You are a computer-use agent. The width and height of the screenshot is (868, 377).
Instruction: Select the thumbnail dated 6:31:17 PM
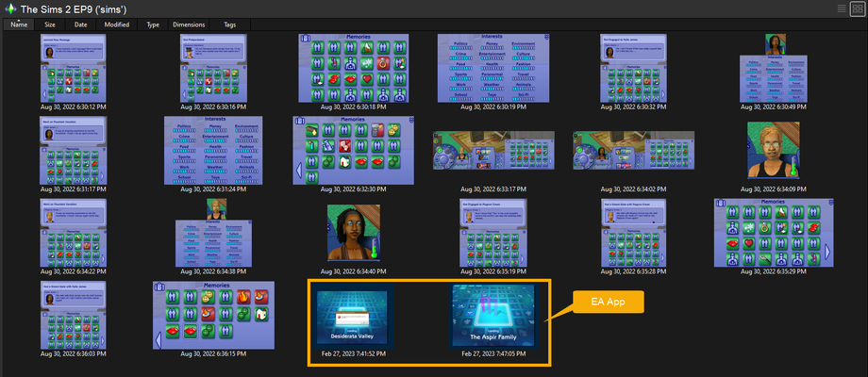[73, 150]
